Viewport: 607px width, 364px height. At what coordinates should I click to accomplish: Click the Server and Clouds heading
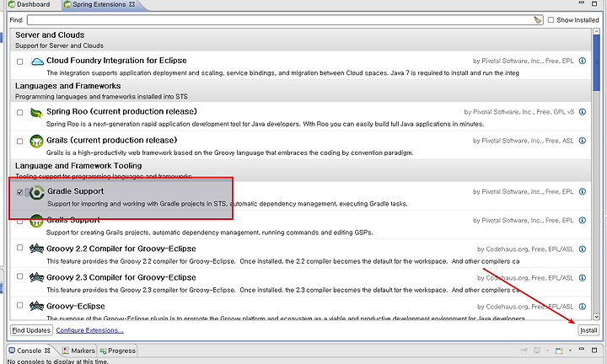(x=50, y=35)
